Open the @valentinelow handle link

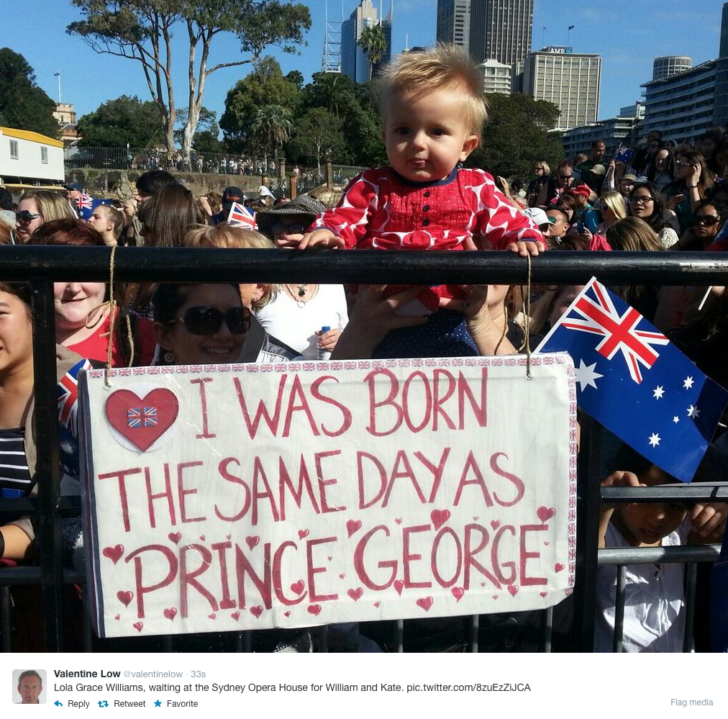coord(153,674)
